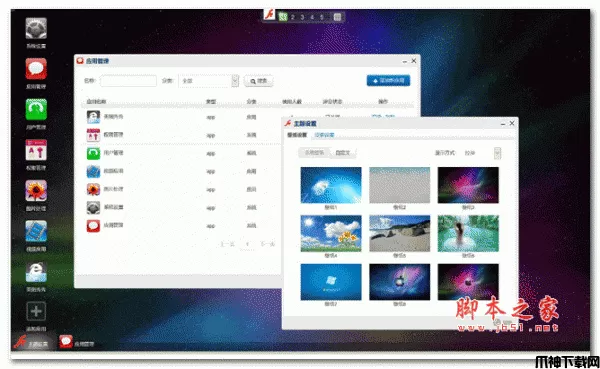This screenshot has width=600, height=369.
Task: Click the green user icon in app table
Action: pos(93,153)
